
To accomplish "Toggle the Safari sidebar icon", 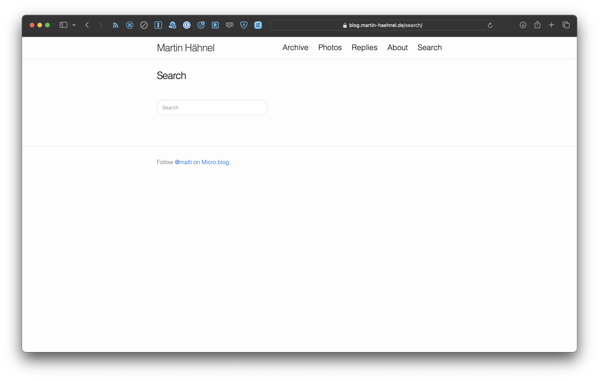I will (x=63, y=25).
